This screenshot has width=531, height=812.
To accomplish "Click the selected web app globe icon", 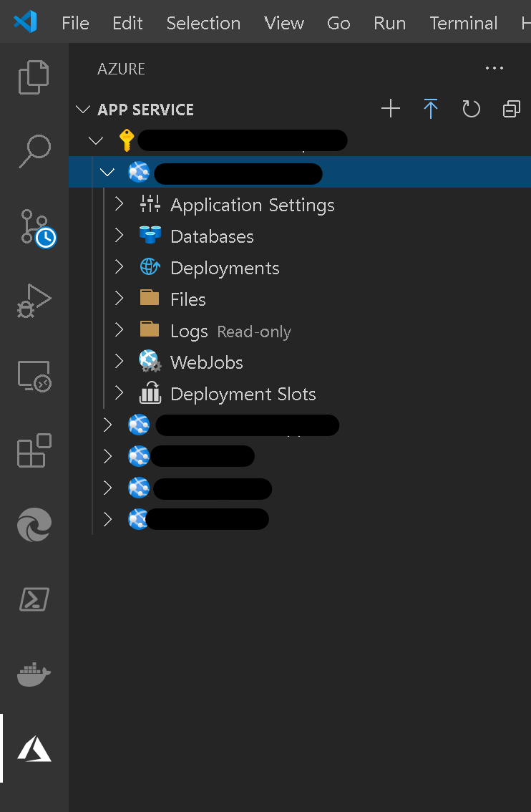I will [x=139, y=172].
